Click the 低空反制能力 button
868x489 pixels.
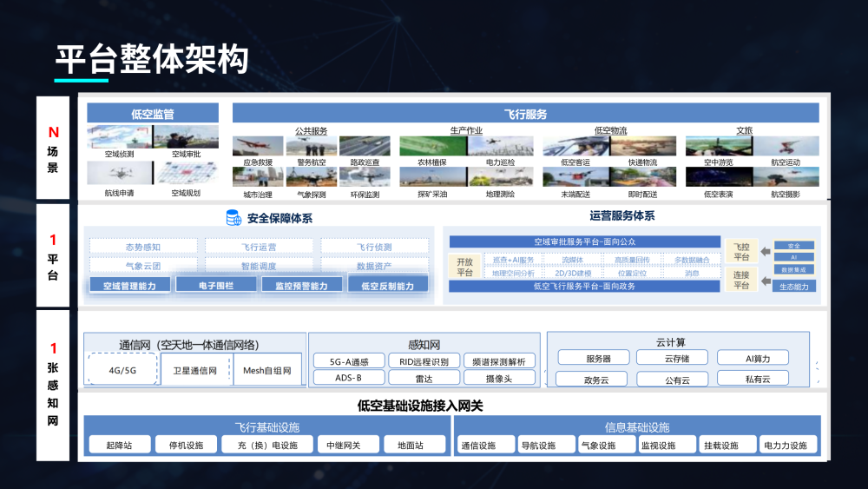387,285
